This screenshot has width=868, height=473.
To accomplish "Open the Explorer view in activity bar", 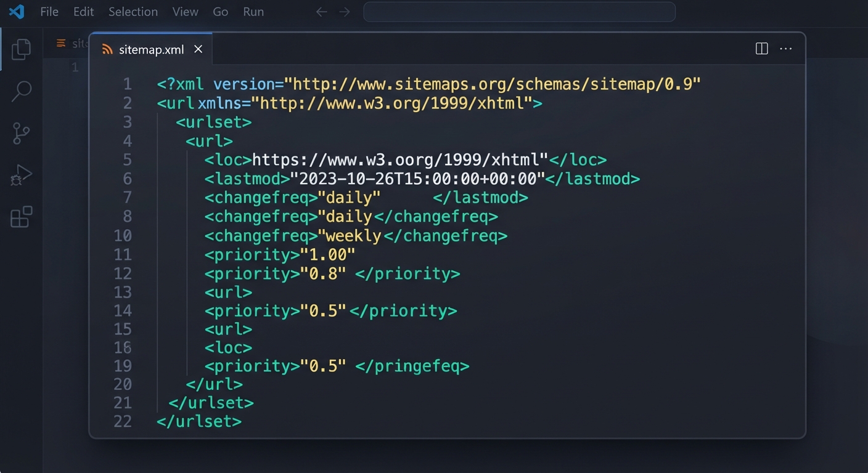I will pos(21,49).
